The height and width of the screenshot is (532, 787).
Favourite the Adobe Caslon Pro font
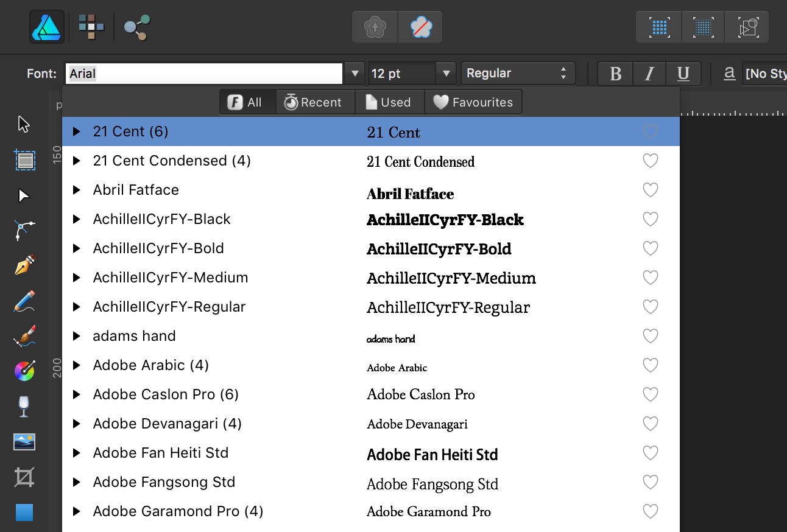[x=651, y=394]
